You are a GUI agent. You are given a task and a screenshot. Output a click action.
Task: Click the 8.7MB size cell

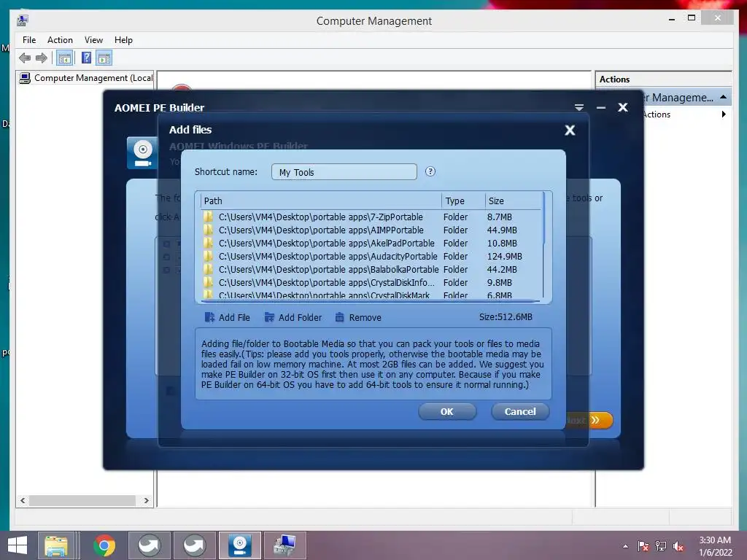(x=499, y=217)
